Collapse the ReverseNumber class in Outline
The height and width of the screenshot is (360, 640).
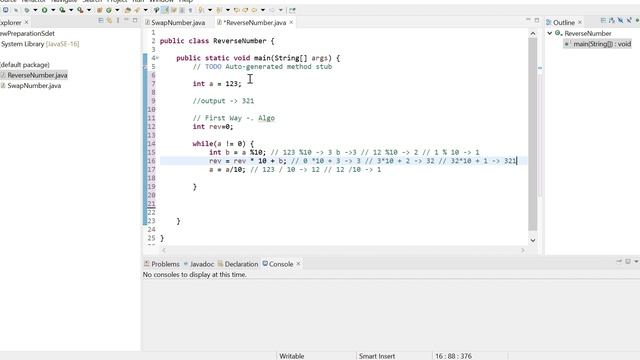click(x=550, y=33)
